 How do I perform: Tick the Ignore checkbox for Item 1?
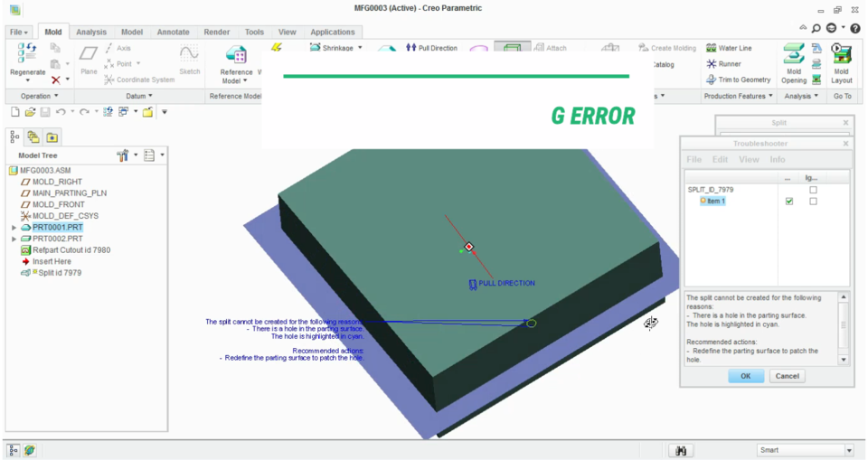813,202
